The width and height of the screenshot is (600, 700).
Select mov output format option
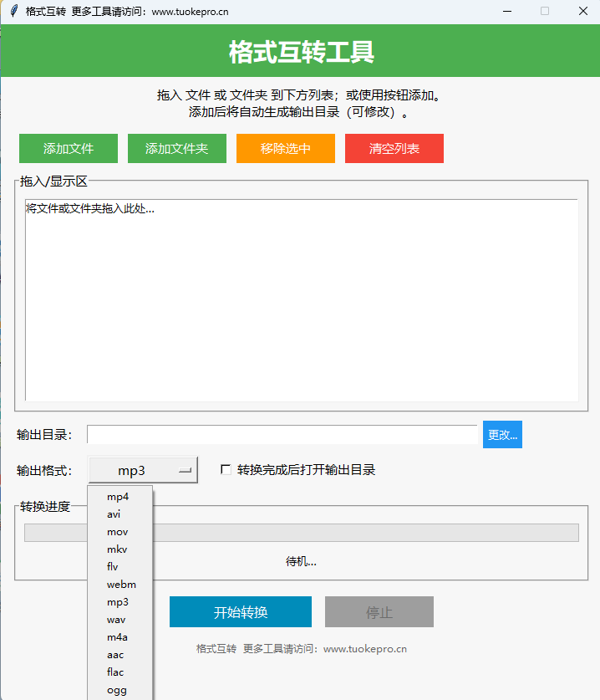tap(117, 532)
